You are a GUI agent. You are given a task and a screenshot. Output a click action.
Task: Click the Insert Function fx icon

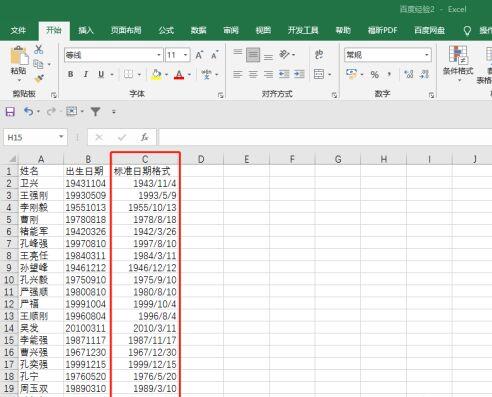point(144,137)
